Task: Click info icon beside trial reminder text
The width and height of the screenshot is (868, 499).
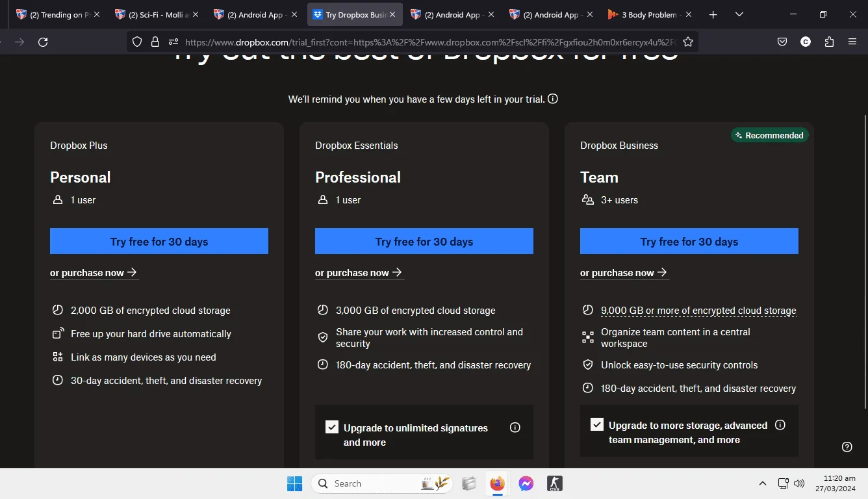Action: pyautogui.click(x=553, y=99)
